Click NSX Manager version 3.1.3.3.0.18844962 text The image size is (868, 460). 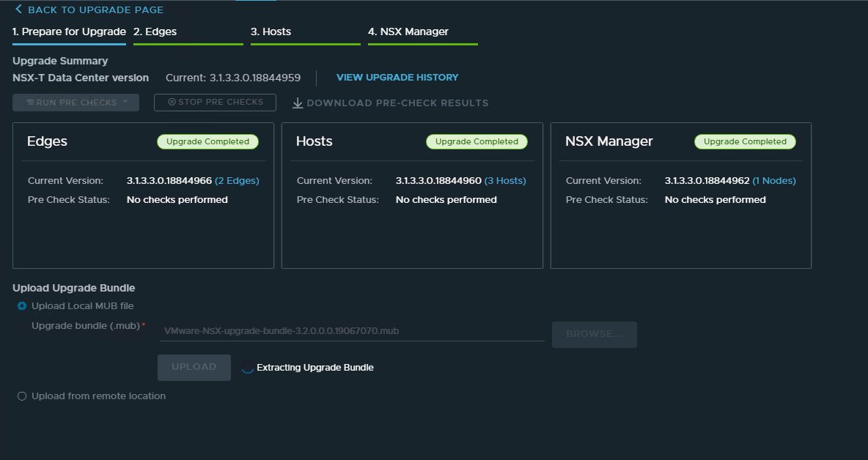707,181
